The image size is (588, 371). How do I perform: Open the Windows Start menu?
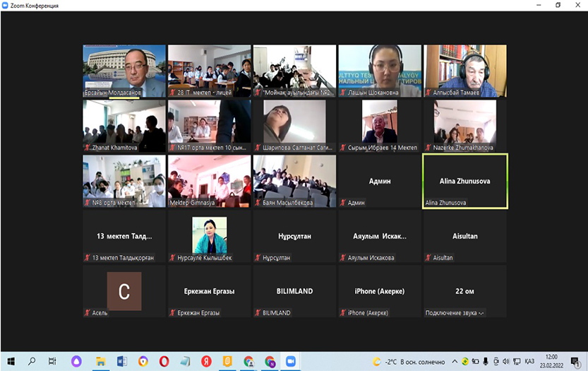point(11,361)
